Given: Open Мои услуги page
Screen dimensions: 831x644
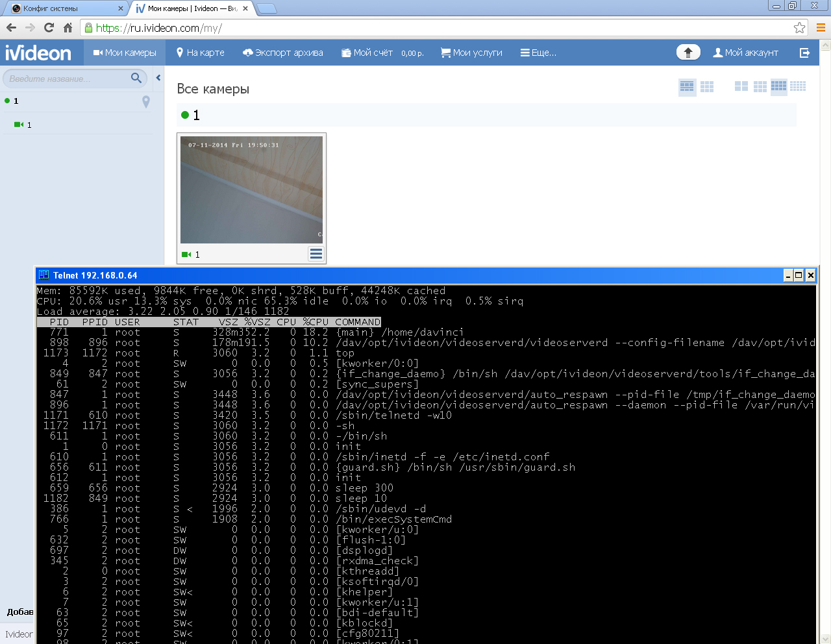Looking at the screenshot, I should click(x=471, y=53).
